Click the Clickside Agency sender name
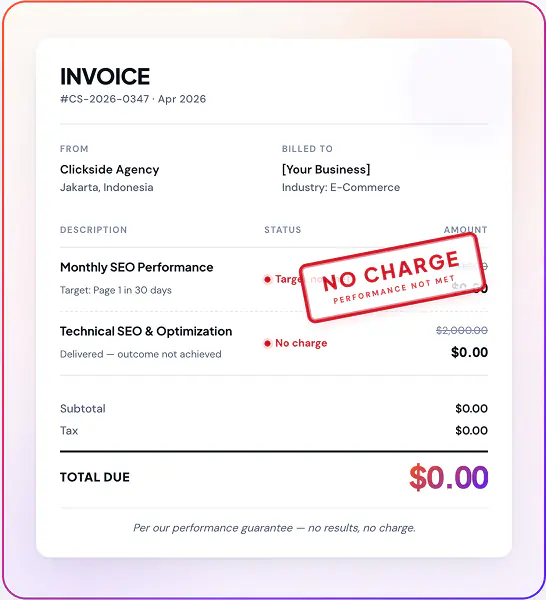 pos(109,170)
